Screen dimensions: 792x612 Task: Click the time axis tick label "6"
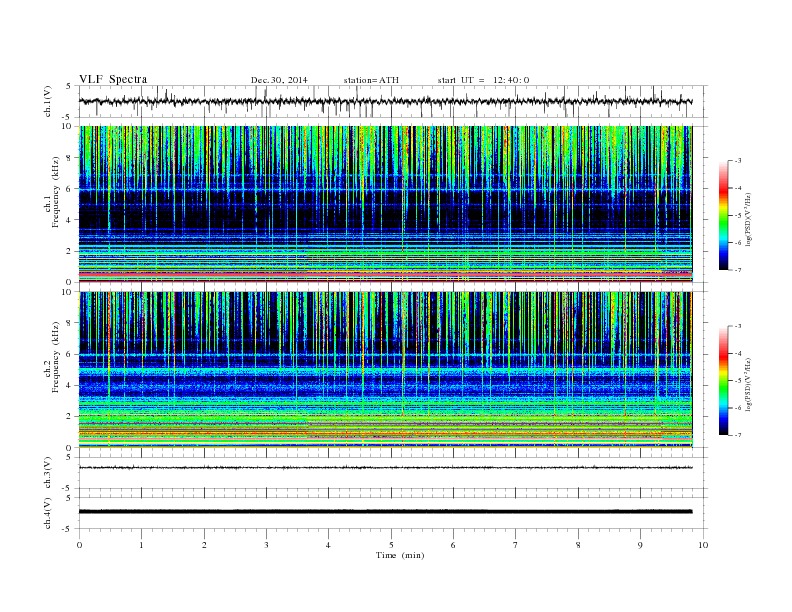(x=453, y=545)
